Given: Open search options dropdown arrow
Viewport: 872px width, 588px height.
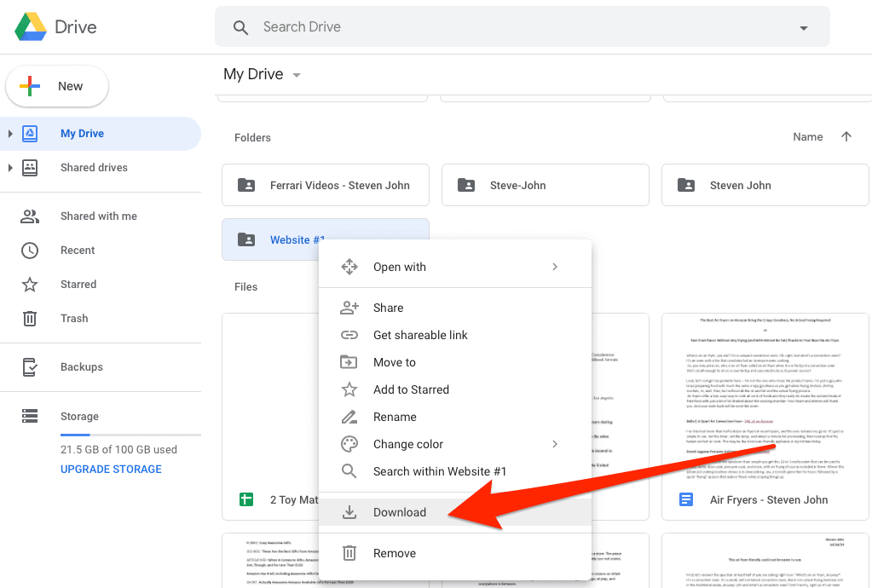Looking at the screenshot, I should pos(803,27).
